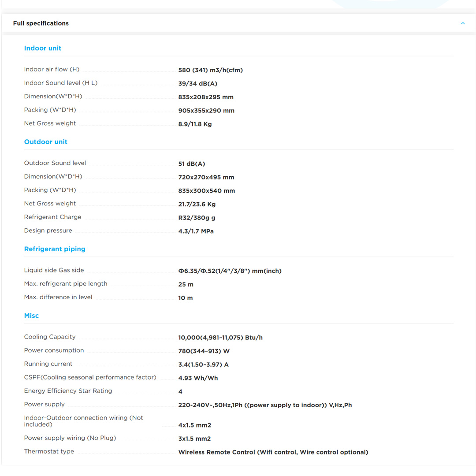Click the Outdoor Sound level label

click(55, 163)
